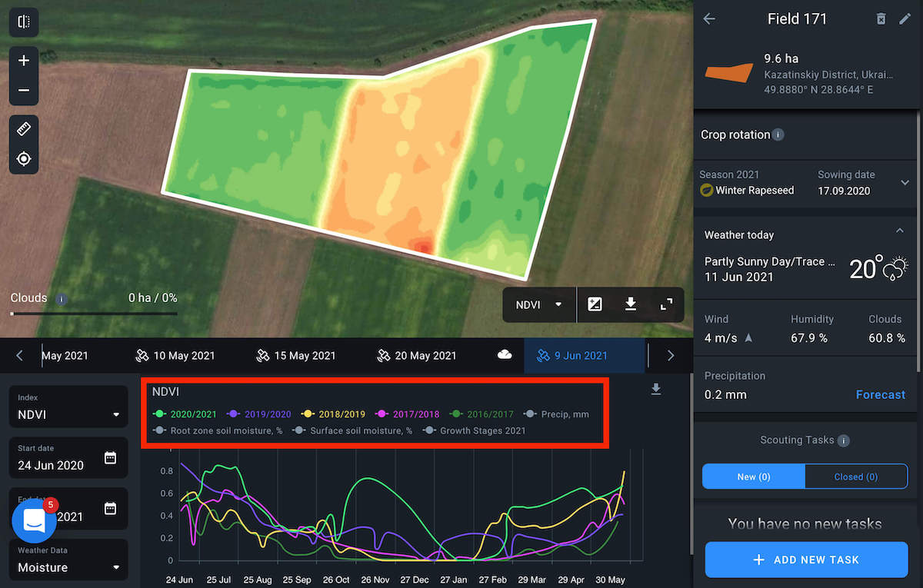Delete Field 171 using trash icon
The height and width of the screenshot is (588, 923).
pos(879,18)
